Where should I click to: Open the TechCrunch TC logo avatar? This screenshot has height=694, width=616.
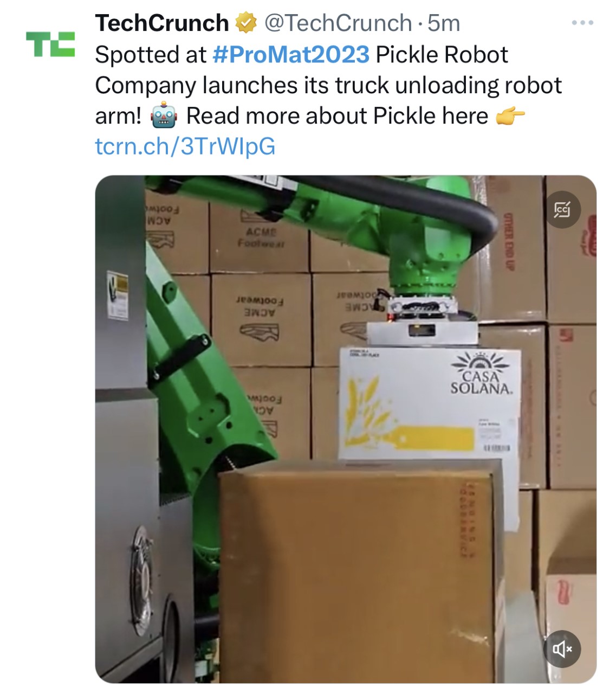tap(50, 44)
